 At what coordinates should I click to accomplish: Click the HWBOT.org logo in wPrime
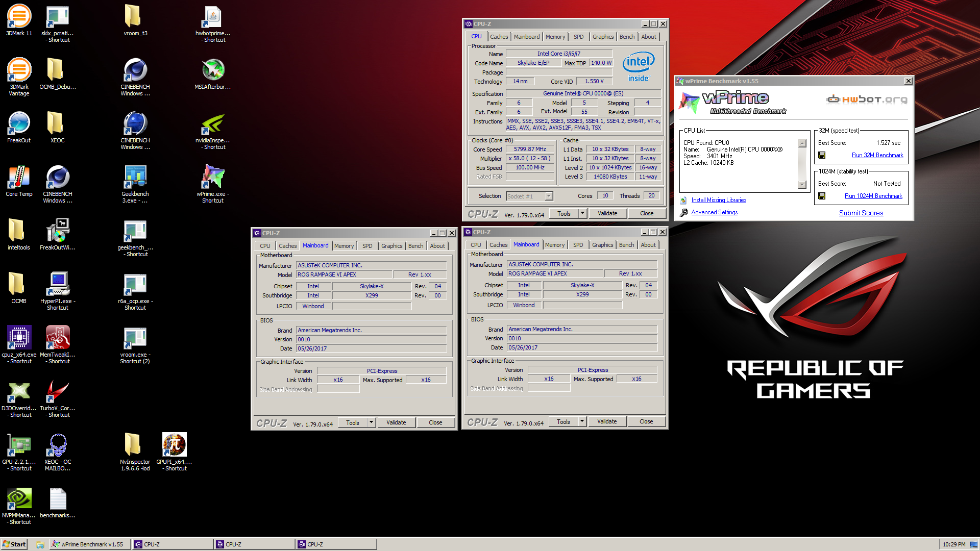(x=867, y=99)
